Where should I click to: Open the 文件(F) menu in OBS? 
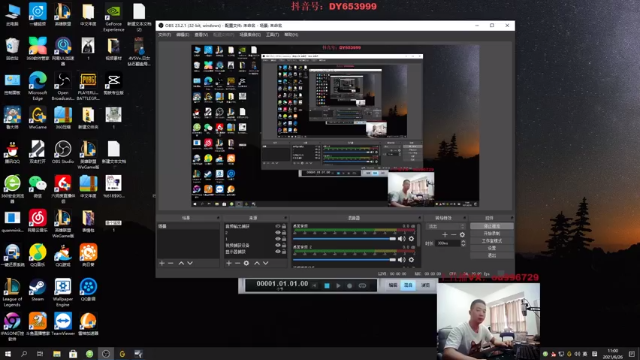pyautogui.click(x=164, y=35)
